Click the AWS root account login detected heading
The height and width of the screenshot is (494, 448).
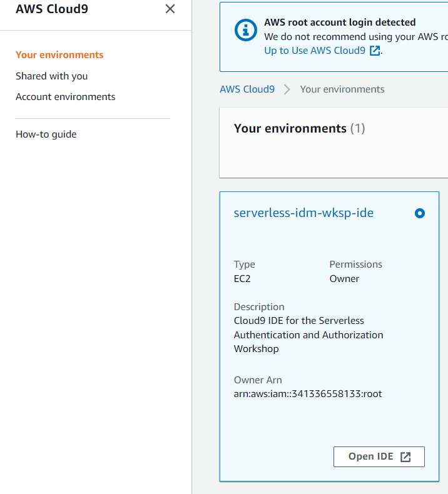[x=340, y=23]
